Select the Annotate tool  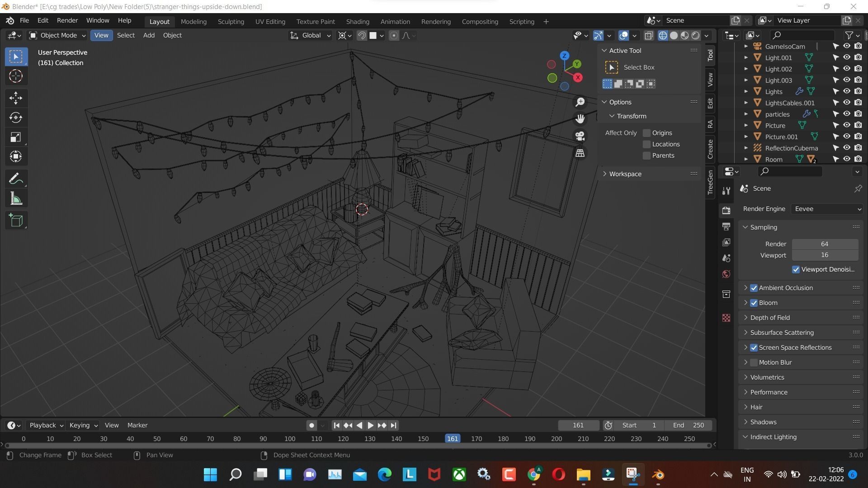click(x=16, y=179)
